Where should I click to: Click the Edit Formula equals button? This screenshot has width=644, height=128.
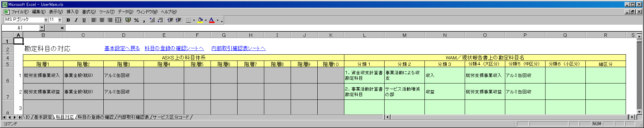pos(62,28)
